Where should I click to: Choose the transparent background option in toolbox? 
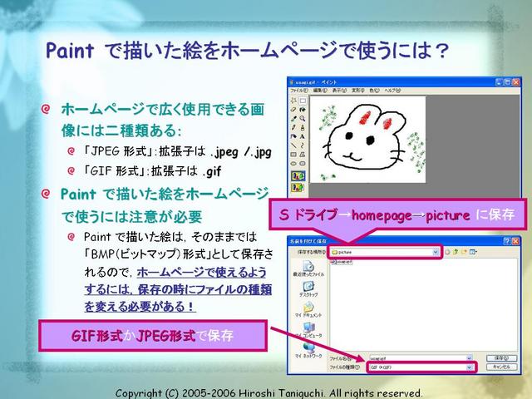coord(298,187)
